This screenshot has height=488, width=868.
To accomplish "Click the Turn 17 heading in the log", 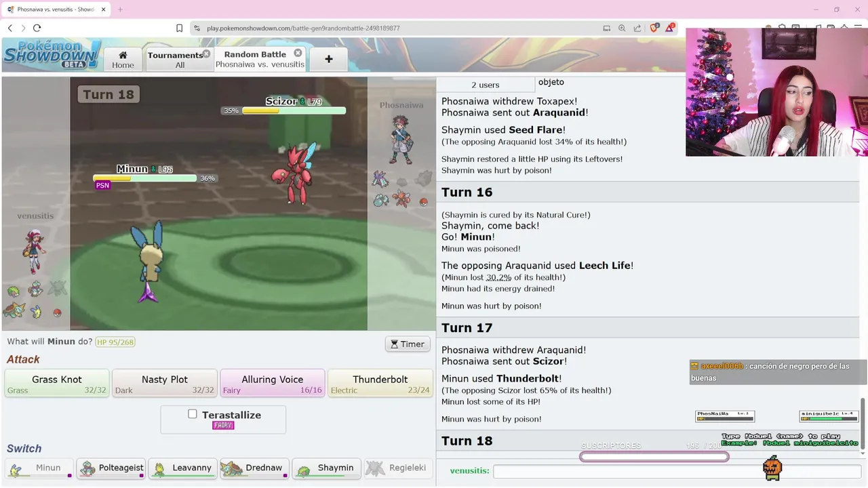I will pos(467,327).
